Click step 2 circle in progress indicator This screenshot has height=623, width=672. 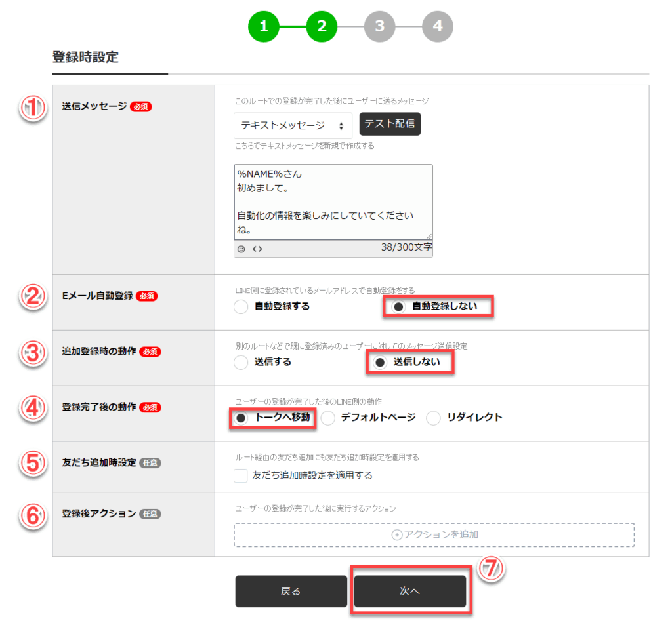click(322, 26)
